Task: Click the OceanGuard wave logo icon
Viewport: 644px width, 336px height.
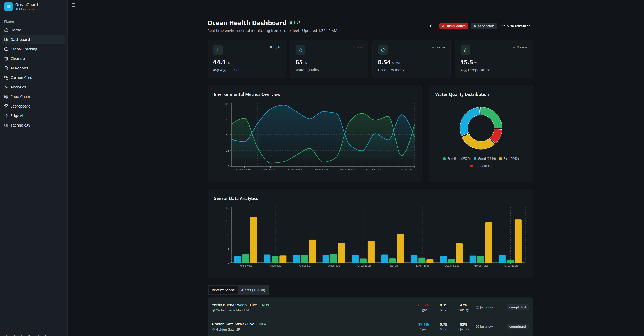Action: (8, 7)
